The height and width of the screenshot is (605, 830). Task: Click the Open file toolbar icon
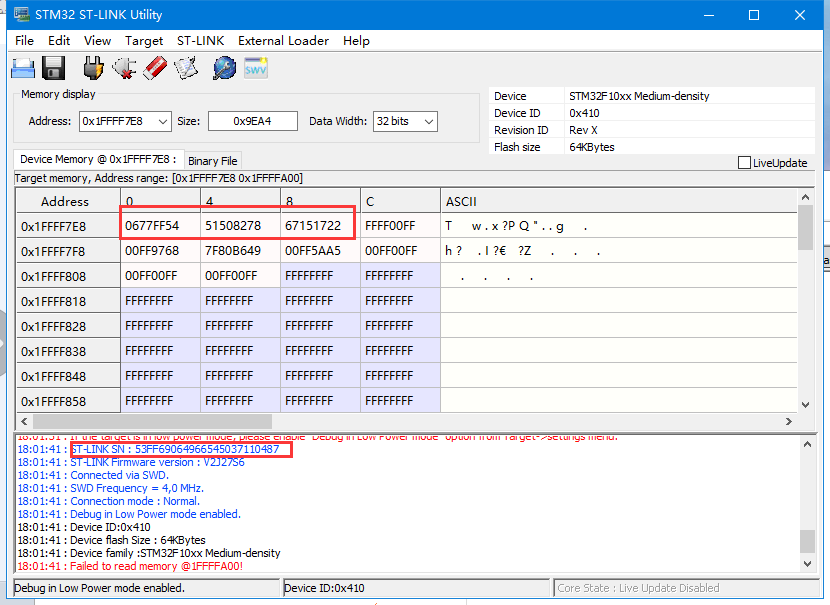tap(23, 68)
